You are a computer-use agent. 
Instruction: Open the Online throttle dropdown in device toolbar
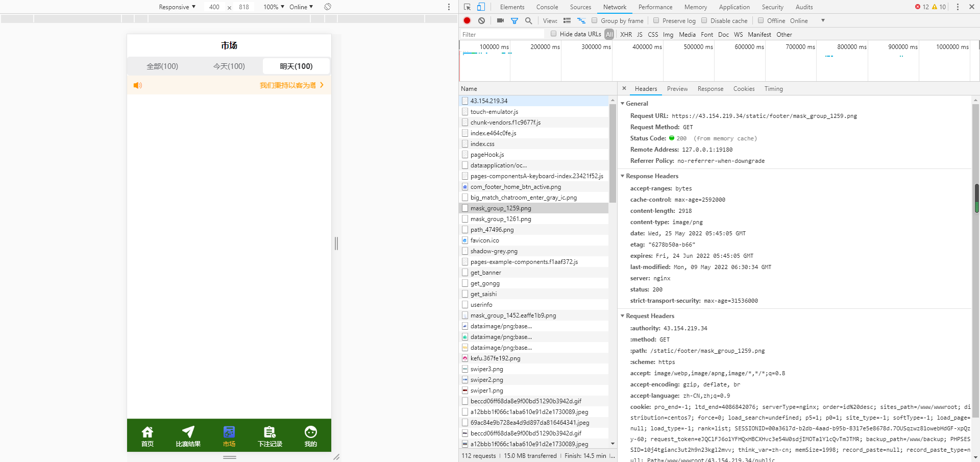pos(301,7)
